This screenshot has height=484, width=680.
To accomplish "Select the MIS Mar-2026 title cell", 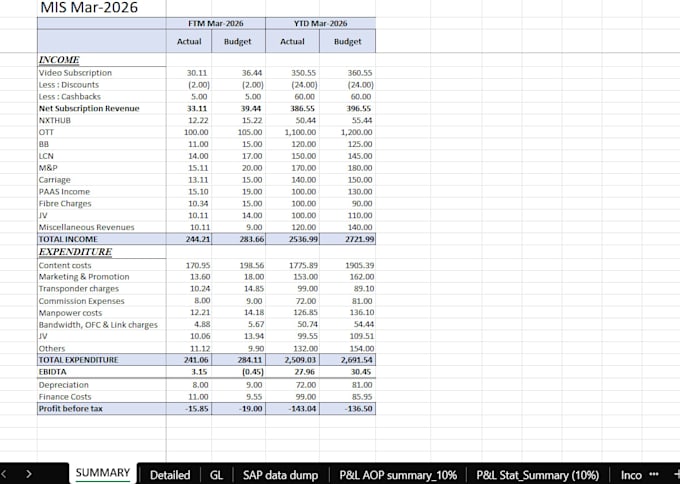I will [89, 7].
